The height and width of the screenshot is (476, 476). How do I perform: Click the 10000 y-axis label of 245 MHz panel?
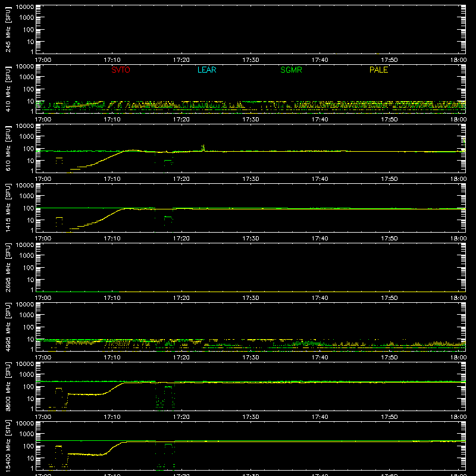click(25, 7)
